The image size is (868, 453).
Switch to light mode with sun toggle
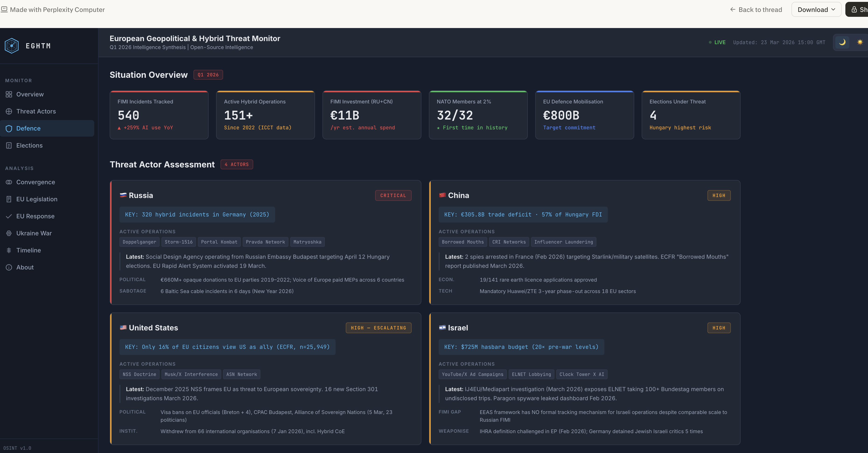(860, 42)
